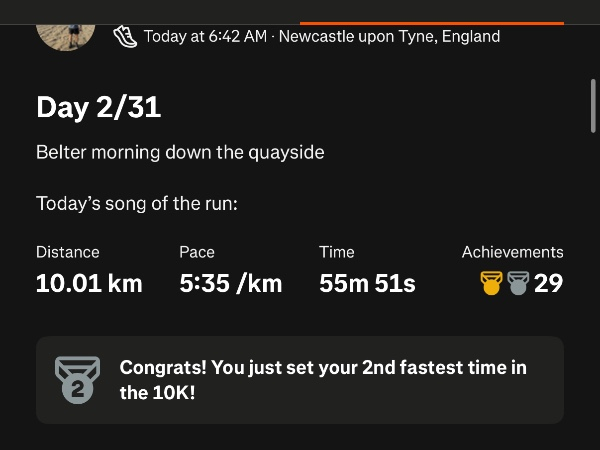This screenshot has width=600, height=450.
Task: Click the number 2 medal badge
Action: 77,380
